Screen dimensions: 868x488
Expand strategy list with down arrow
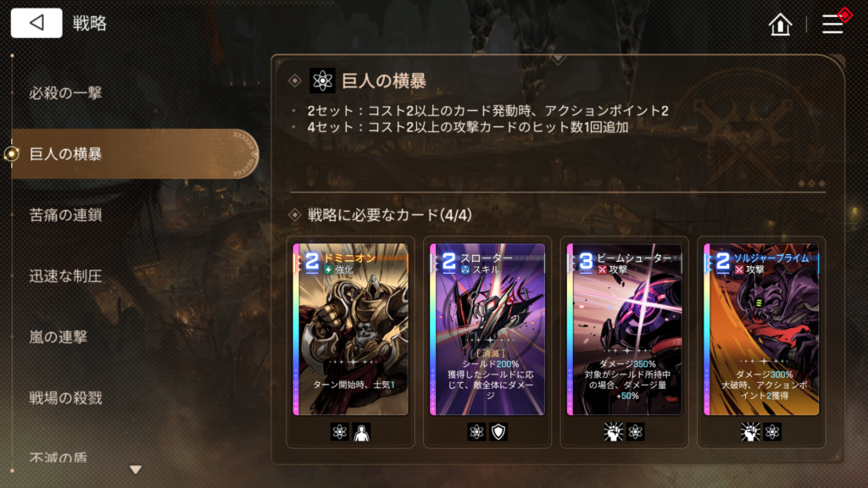(x=136, y=469)
